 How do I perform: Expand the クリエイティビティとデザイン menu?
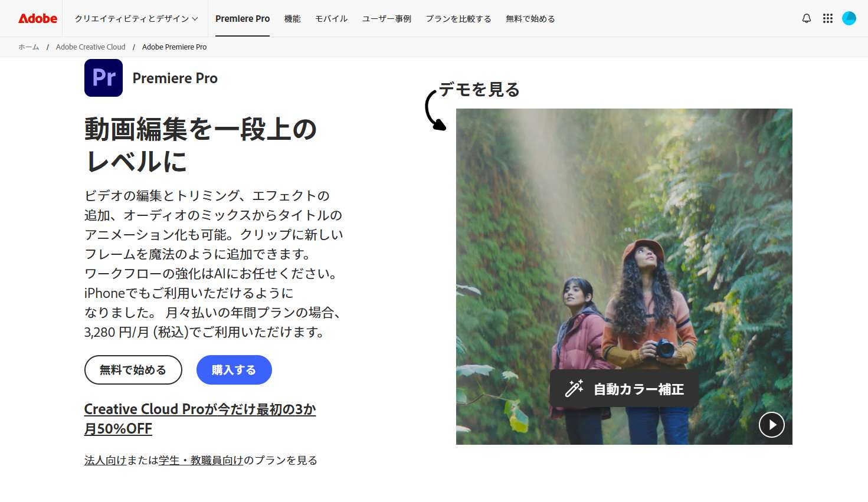click(x=136, y=19)
